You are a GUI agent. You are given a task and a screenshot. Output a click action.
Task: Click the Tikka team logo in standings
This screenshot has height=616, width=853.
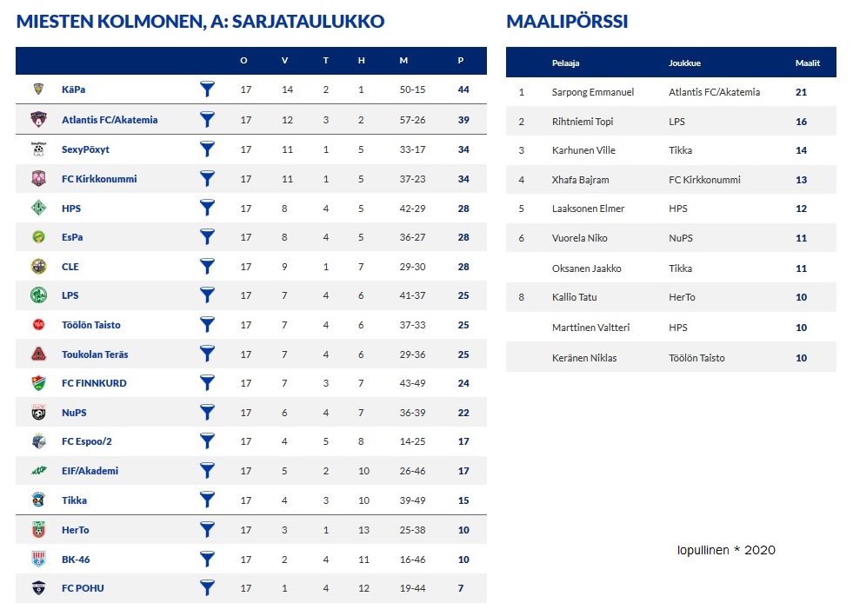(38, 500)
